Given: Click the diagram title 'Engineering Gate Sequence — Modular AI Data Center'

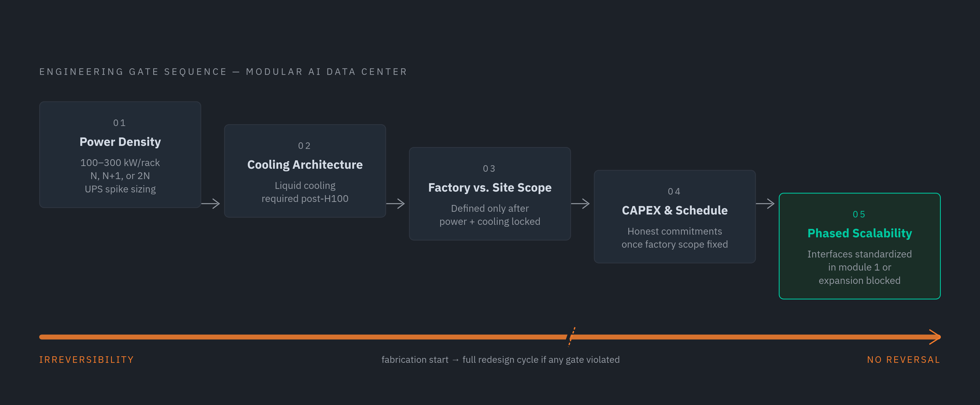Looking at the screenshot, I should (223, 72).
